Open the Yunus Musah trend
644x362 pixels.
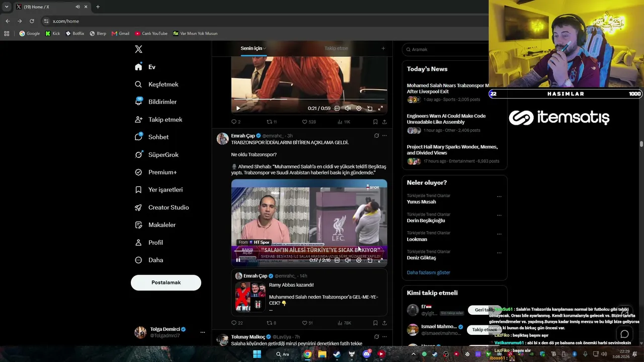click(422, 202)
